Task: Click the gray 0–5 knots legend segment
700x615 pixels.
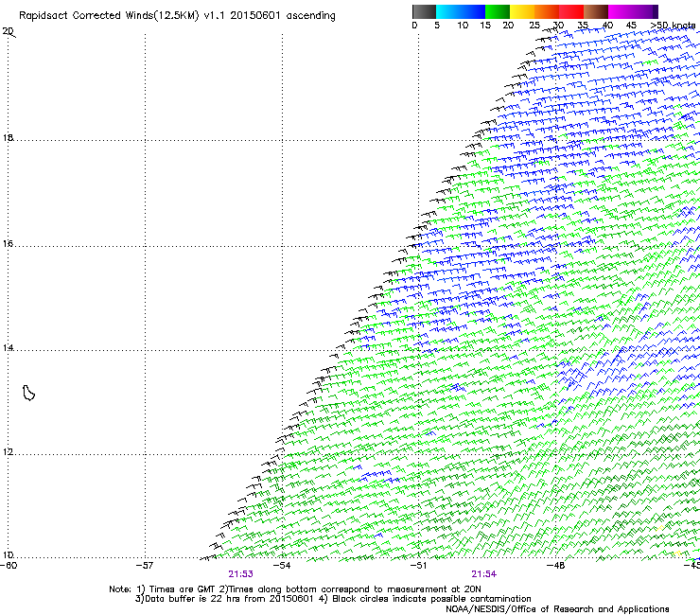Action: (x=424, y=11)
